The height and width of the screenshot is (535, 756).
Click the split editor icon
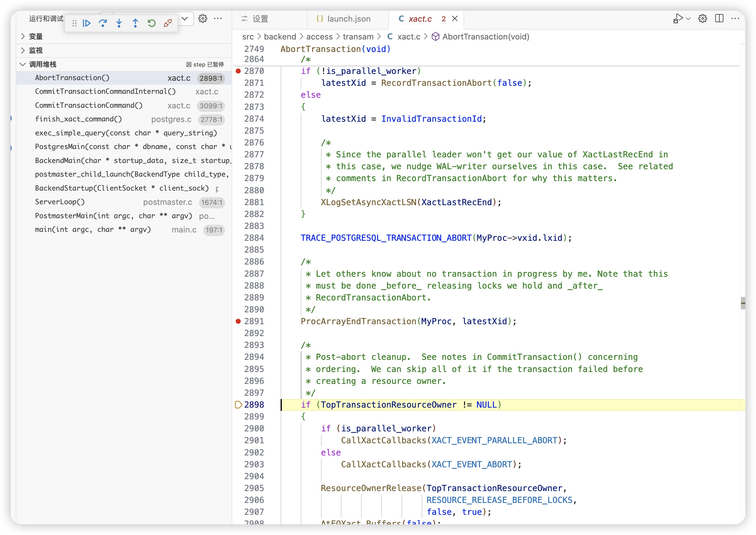(719, 18)
